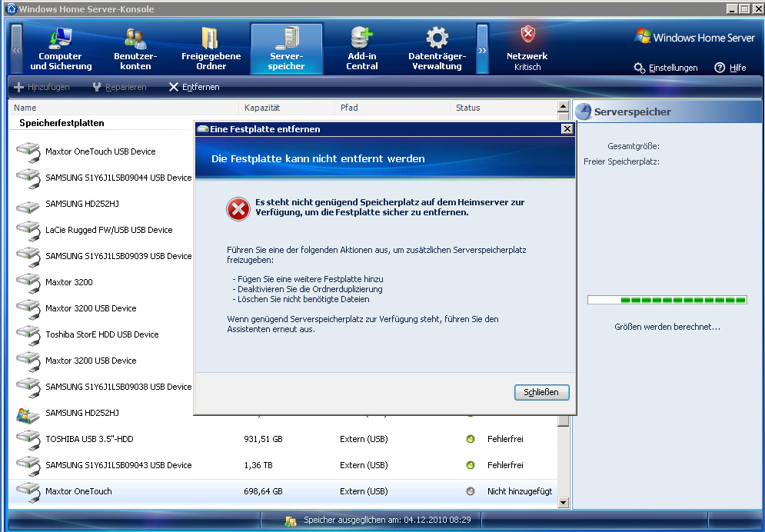The height and width of the screenshot is (532, 765).
Task: Click the Status column header
Action: point(504,108)
